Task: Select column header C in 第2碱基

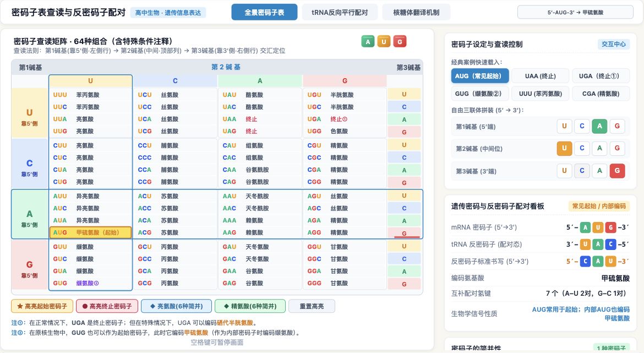Action: [x=175, y=81]
